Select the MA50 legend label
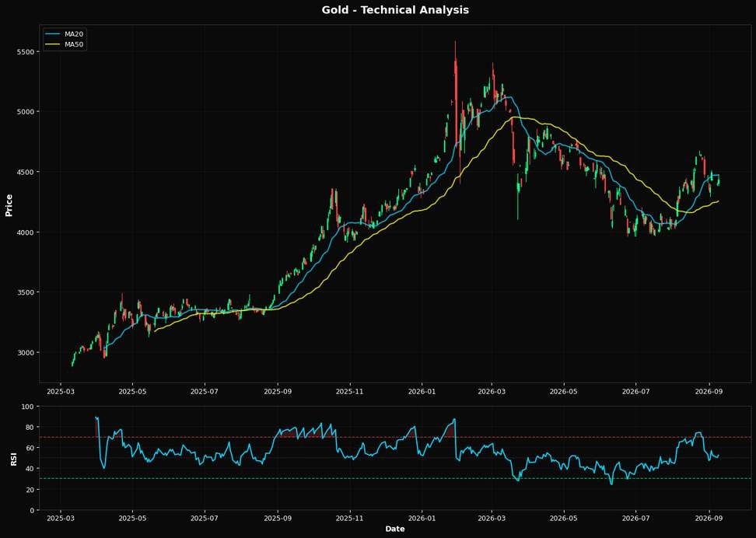This screenshot has width=756, height=538. (75, 44)
